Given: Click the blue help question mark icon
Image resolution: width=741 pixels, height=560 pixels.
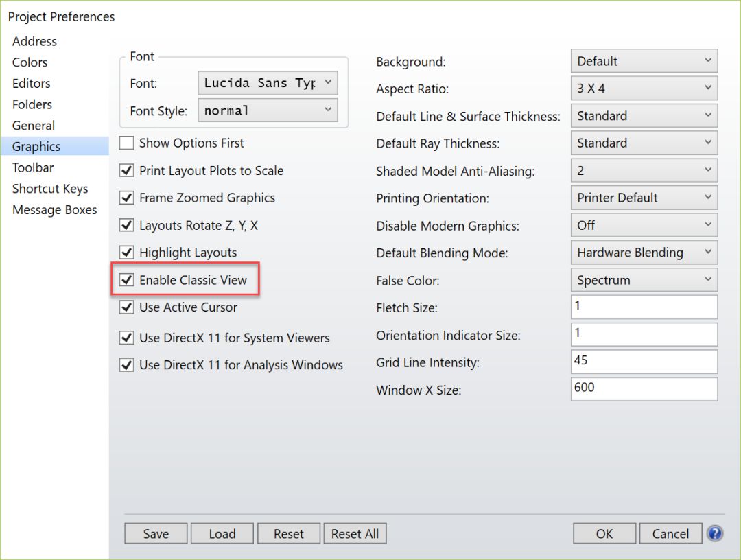Looking at the screenshot, I should pyautogui.click(x=715, y=533).
